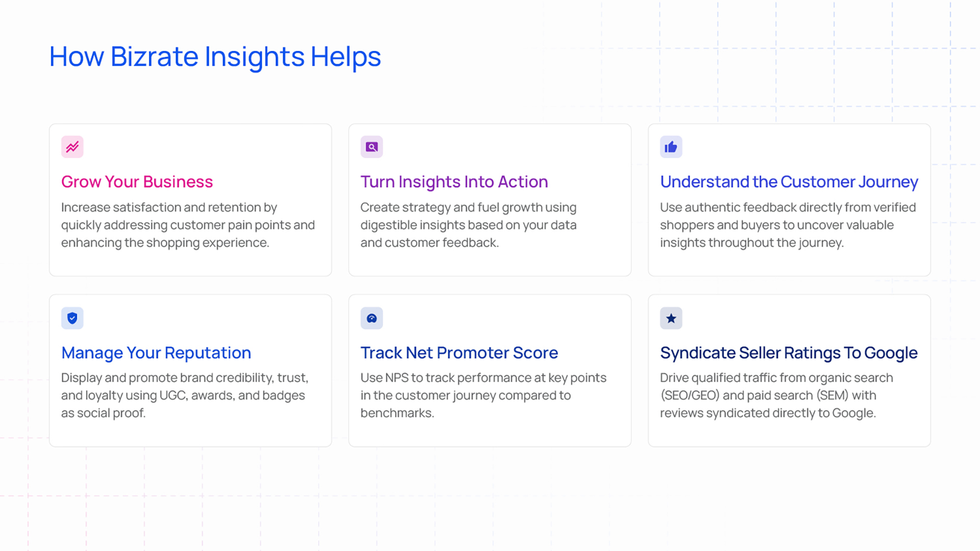This screenshot has width=980, height=551.
Task: Click the 'Use NPS to track performance' text
Action: coord(483,395)
